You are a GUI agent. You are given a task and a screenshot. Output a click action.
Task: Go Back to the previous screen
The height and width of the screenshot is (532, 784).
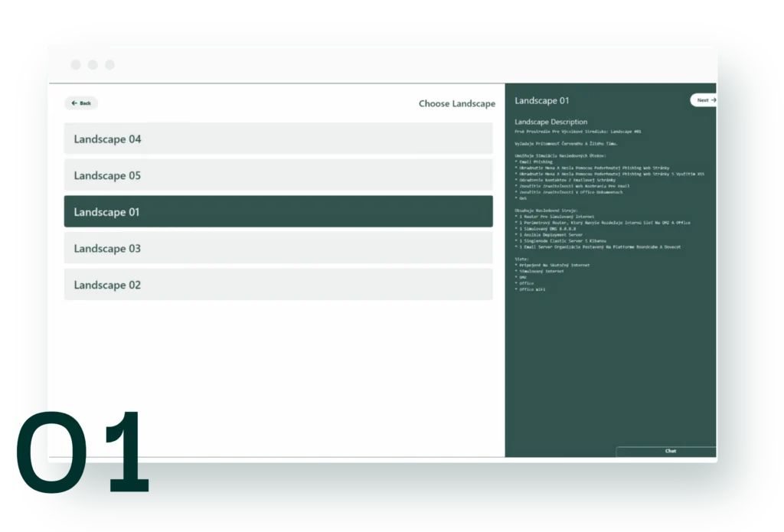click(x=81, y=103)
